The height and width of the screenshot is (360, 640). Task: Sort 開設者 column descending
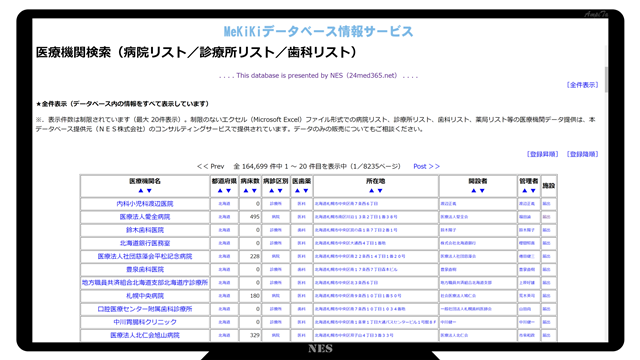tap(482, 191)
